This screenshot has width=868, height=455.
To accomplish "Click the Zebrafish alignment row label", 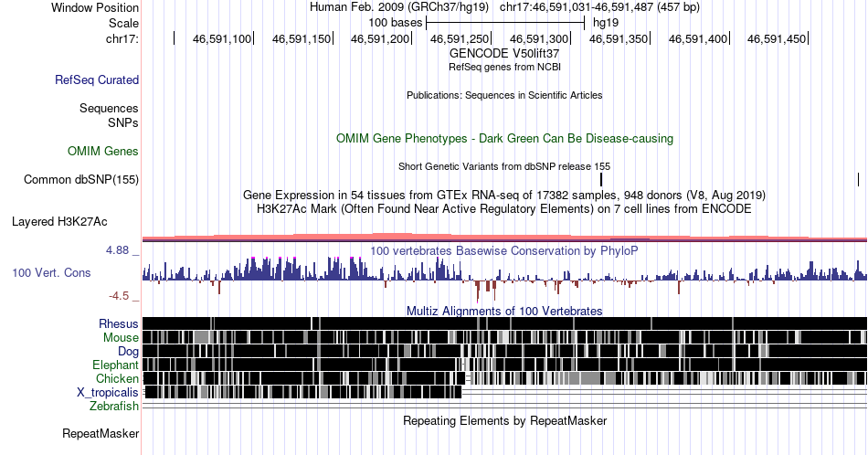I will click(114, 406).
